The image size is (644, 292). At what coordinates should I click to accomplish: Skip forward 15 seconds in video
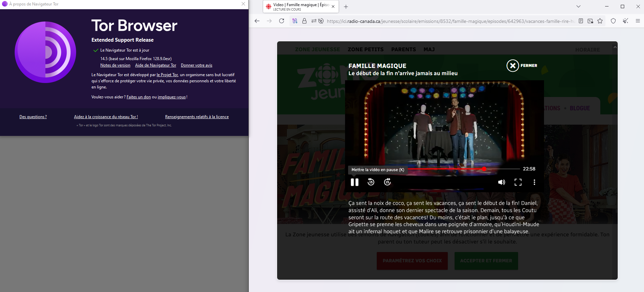pos(387,182)
